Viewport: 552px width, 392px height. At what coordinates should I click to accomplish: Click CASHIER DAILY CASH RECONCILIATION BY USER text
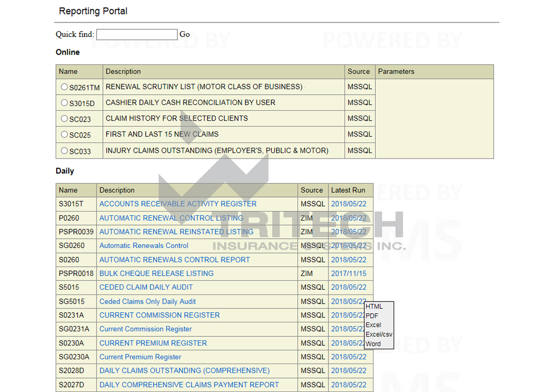point(190,102)
